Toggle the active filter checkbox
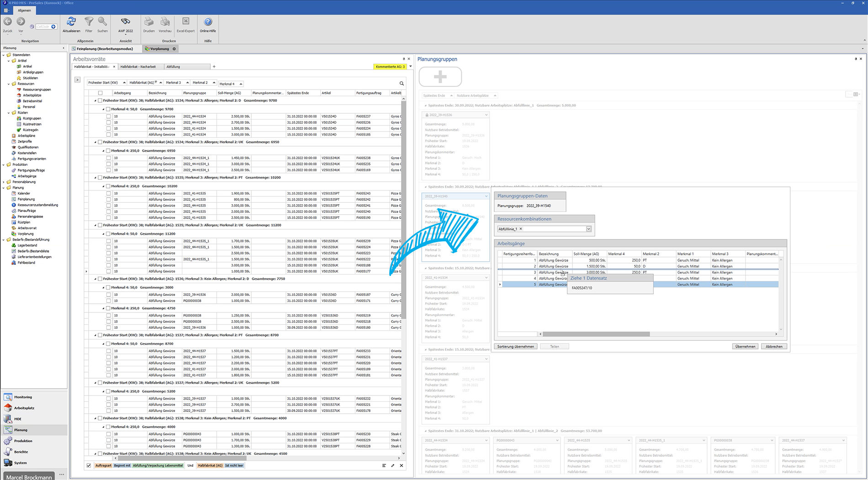The image size is (868, 480). click(89, 465)
